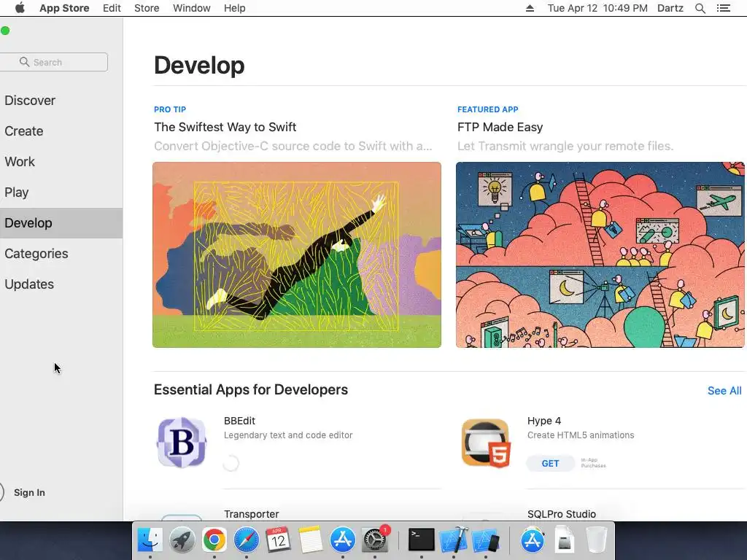Click 'Let Transmit wrangle your remote files' subtitle
The width and height of the screenshot is (747, 560).
tap(565, 146)
